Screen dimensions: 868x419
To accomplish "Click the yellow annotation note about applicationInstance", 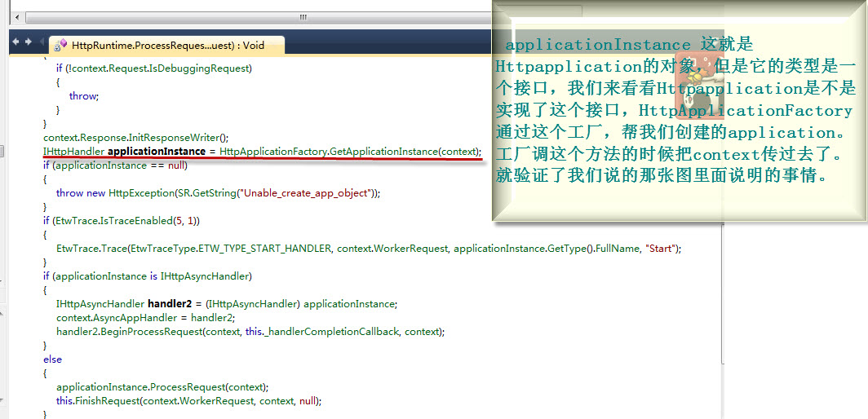I will [680, 111].
